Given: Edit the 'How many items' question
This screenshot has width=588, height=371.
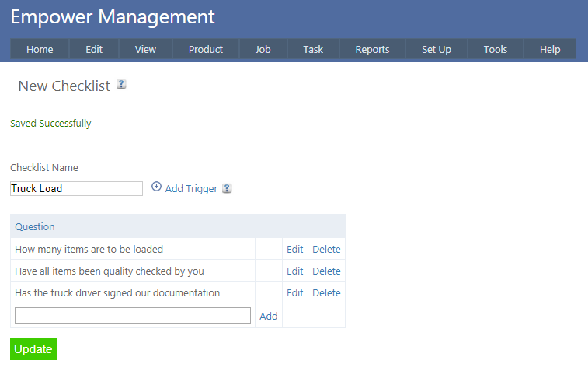Looking at the screenshot, I should (x=295, y=250).
